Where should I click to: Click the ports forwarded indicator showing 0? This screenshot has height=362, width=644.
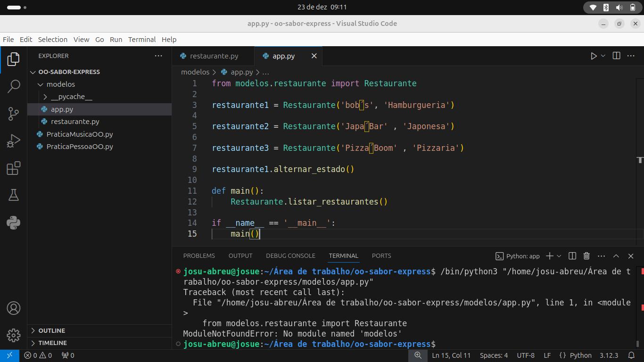coord(68,355)
